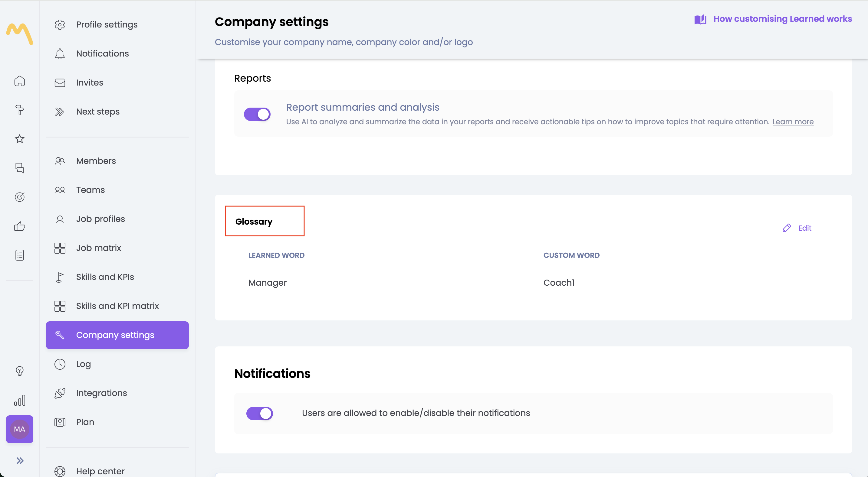Select Integrations in settings menu
868x477 pixels.
pos(101,393)
